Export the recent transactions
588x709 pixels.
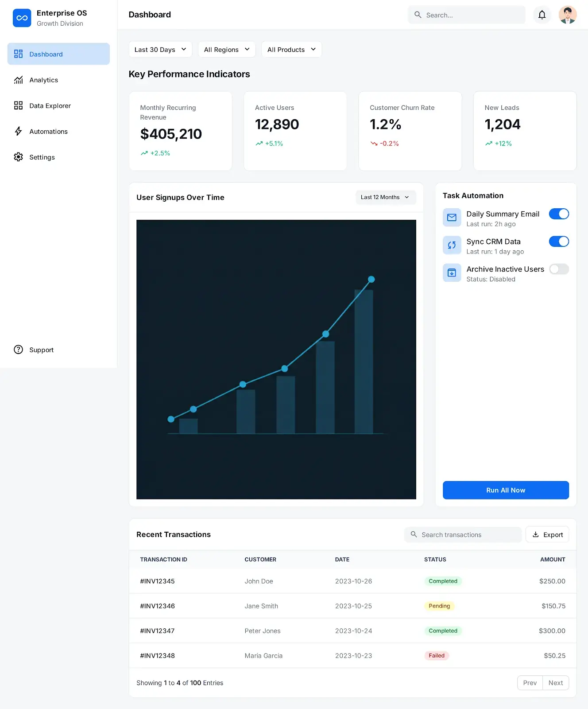pos(547,534)
